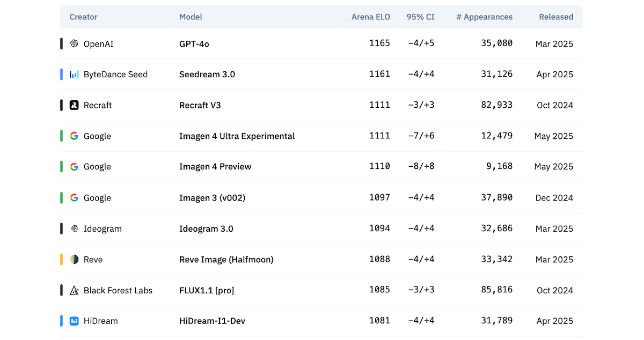Click the Ideogram logo icon

[74, 228]
